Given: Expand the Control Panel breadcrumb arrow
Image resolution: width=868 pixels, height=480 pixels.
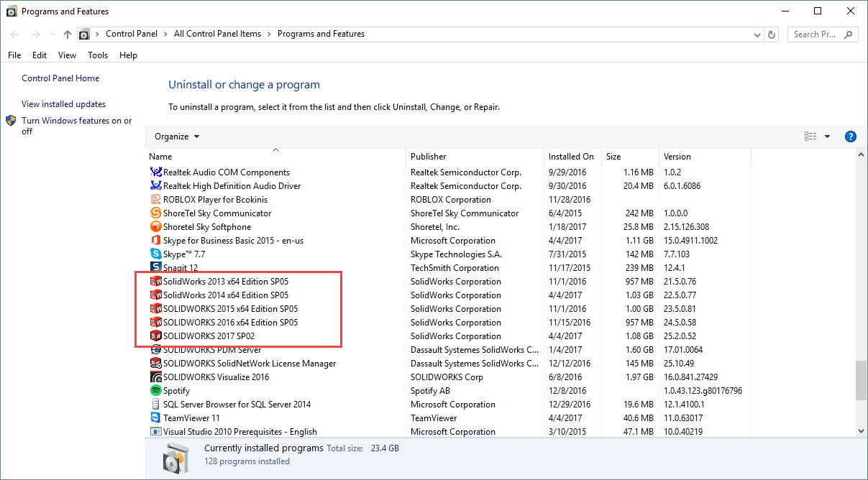Looking at the screenshot, I should coord(167,34).
